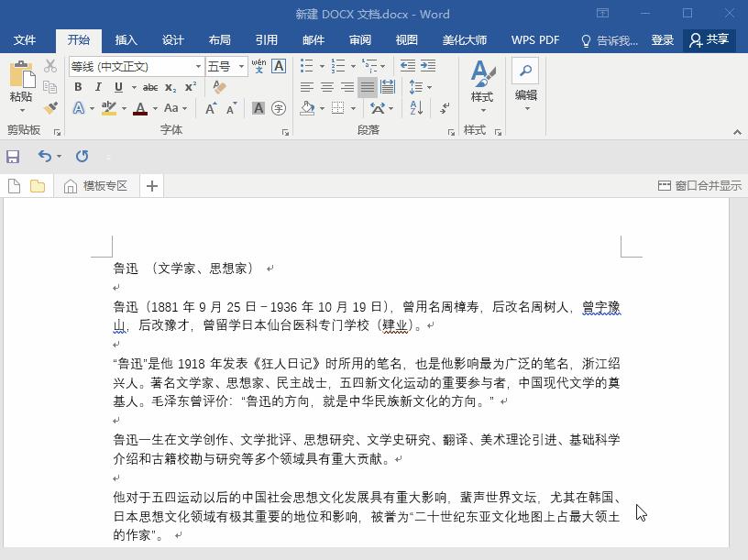Toggle underline formatting
Image resolution: width=748 pixels, height=560 pixels.
pos(118,86)
